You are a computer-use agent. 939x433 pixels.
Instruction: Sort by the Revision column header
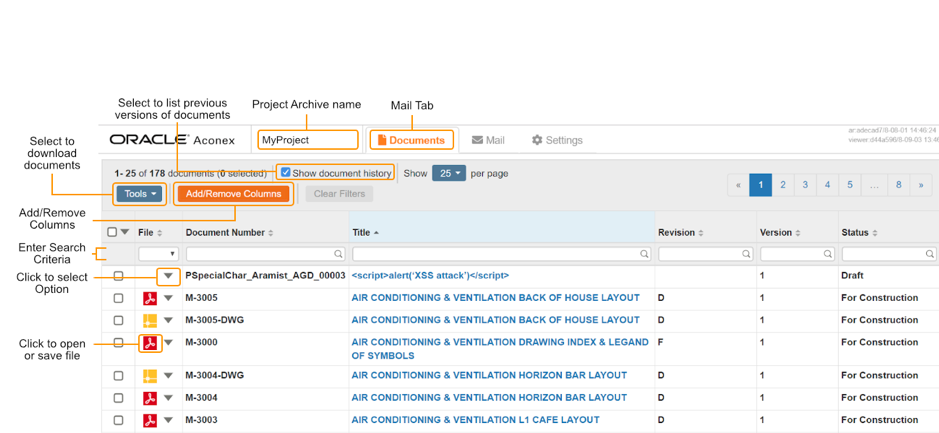point(680,232)
